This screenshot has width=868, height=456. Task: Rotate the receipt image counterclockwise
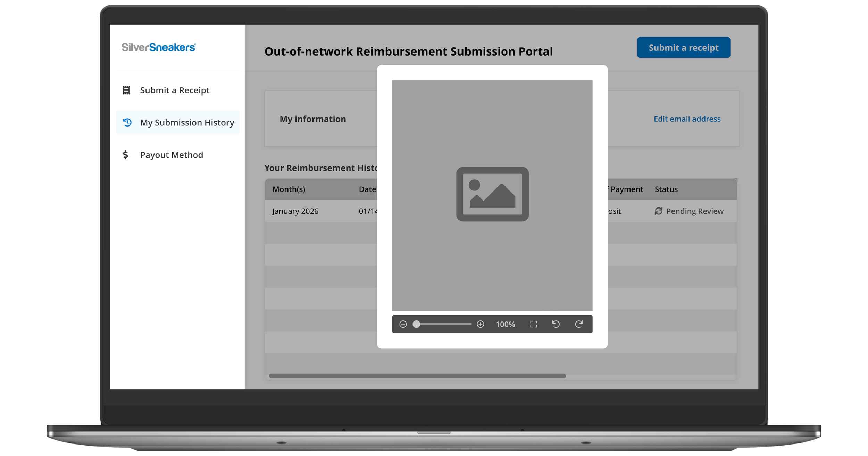[556, 324]
